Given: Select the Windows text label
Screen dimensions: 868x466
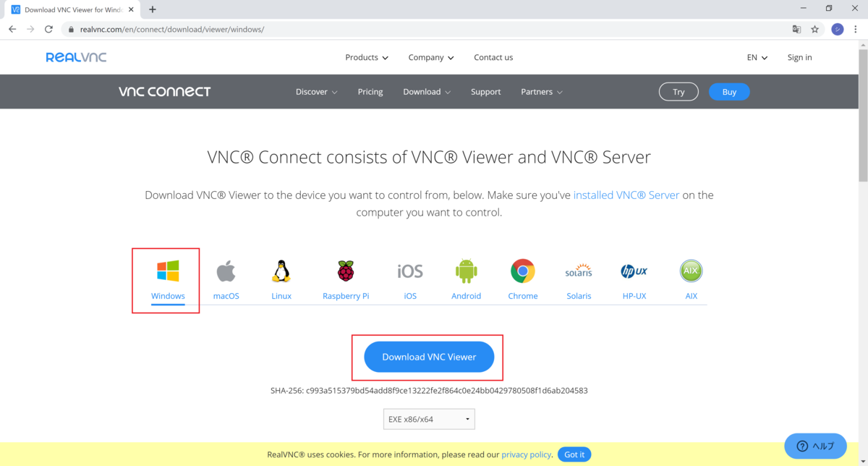Looking at the screenshot, I should point(168,296).
